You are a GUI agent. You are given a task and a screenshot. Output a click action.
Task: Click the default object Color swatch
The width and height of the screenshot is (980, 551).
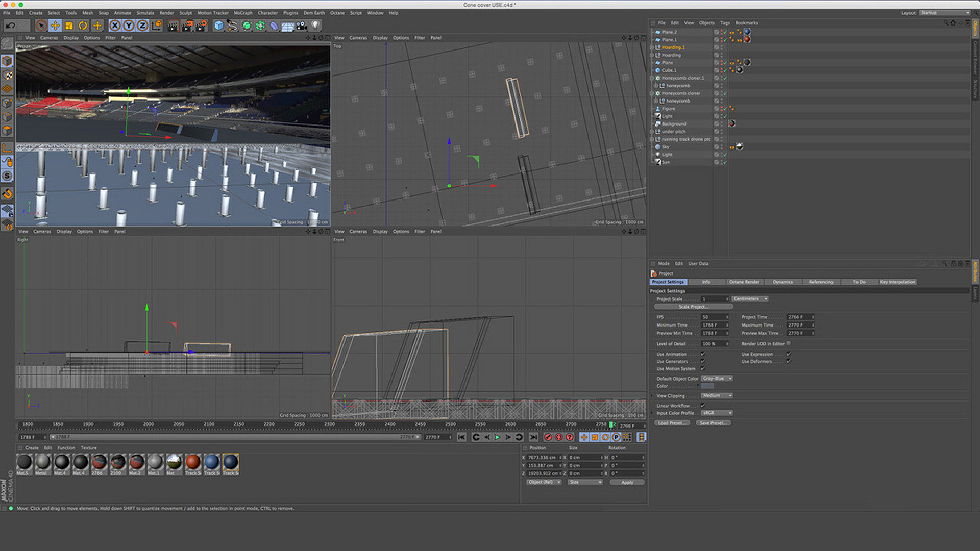tap(707, 386)
